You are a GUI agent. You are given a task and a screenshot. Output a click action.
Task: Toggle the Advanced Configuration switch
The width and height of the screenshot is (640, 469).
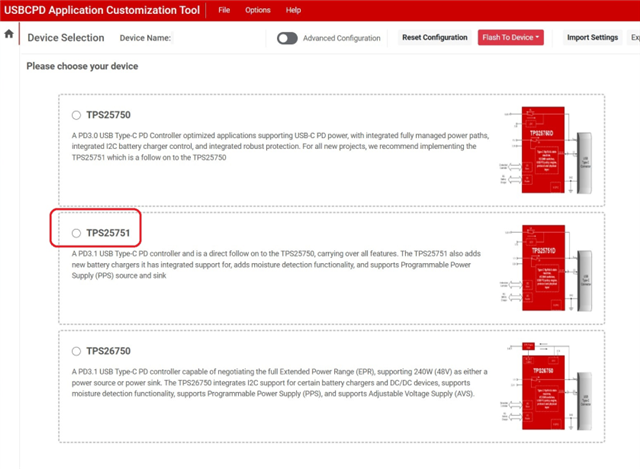point(287,38)
